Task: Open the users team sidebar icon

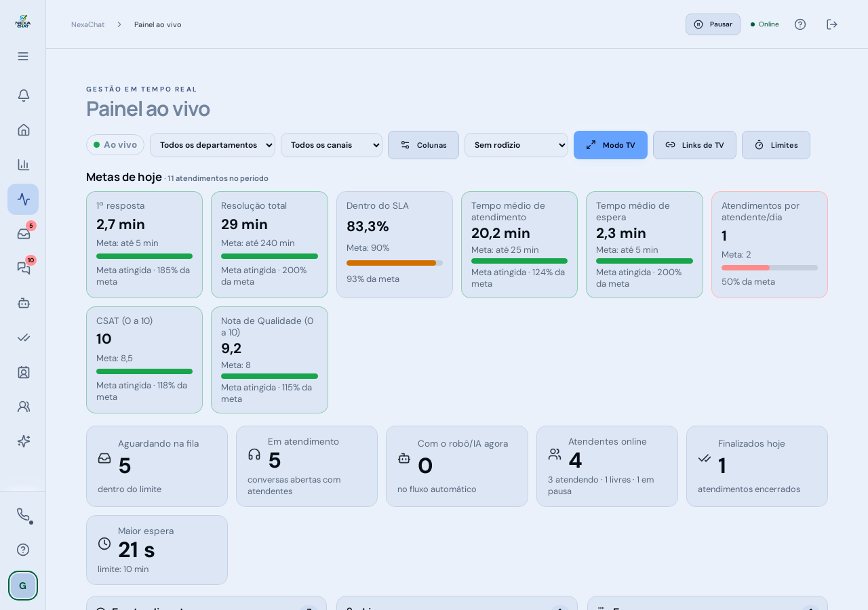Action: [x=23, y=407]
